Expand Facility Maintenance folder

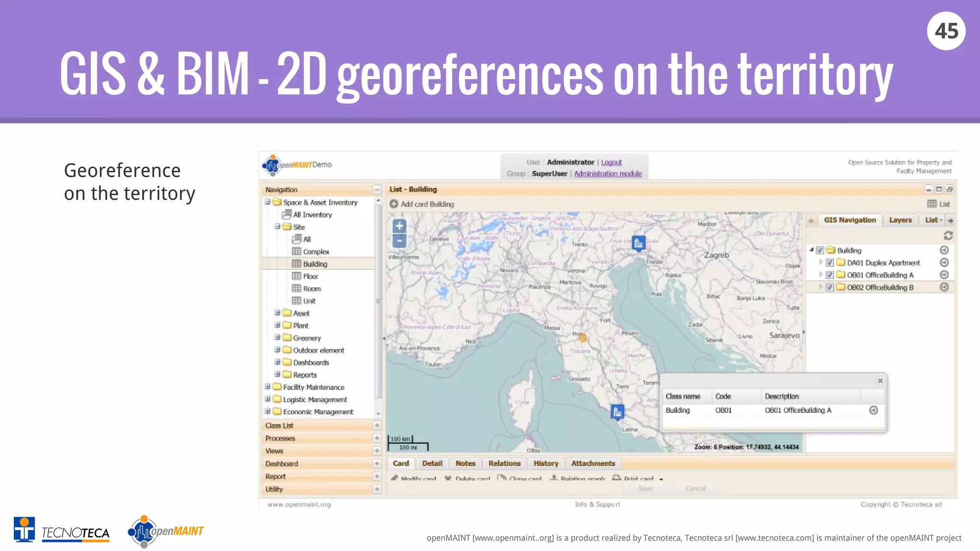pyautogui.click(x=267, y=386)
